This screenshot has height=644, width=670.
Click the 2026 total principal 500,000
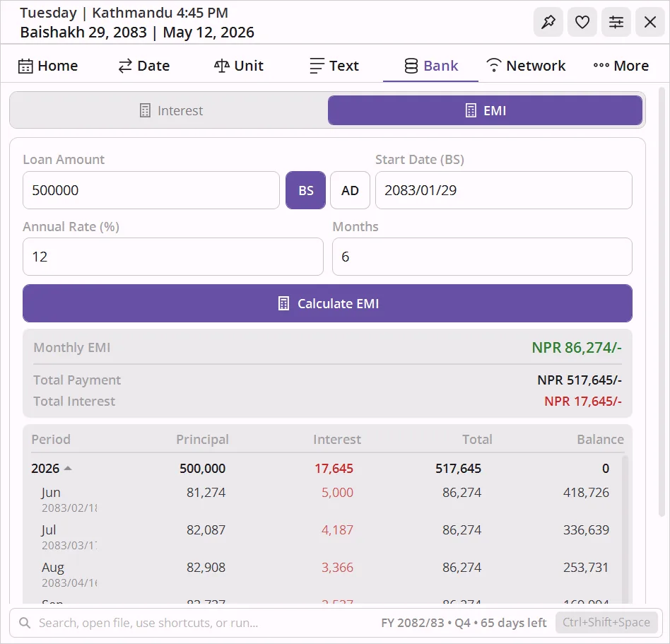click(202, 469)
